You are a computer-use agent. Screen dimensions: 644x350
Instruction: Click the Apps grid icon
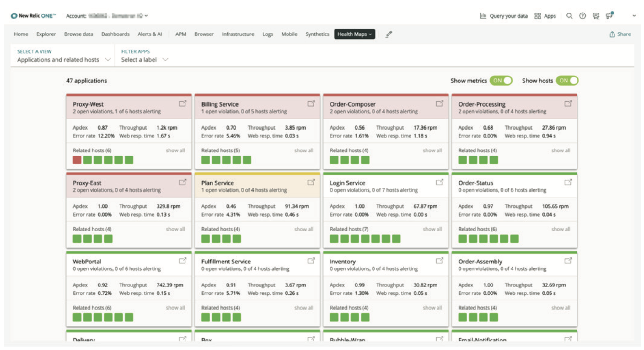coord(538,16)
